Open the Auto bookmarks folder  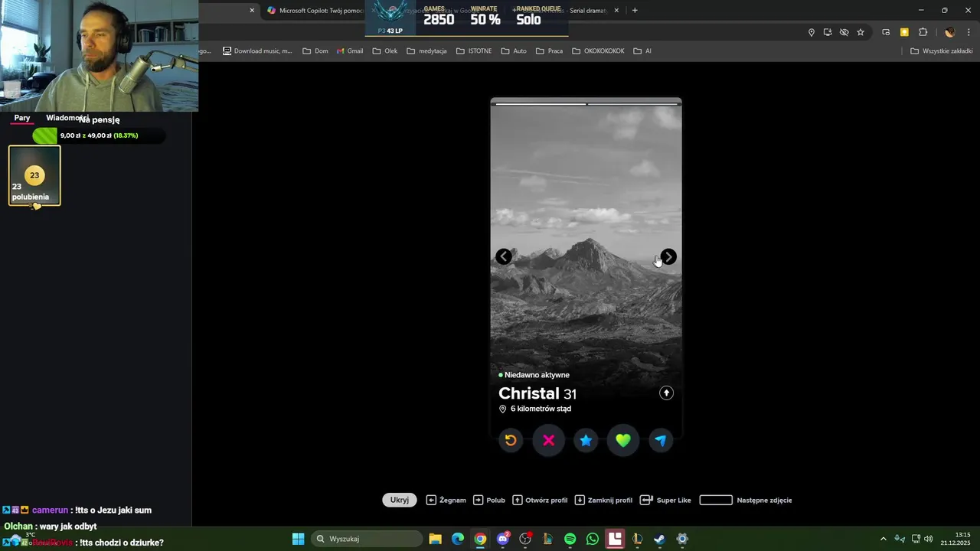click(x=514, y=51)
